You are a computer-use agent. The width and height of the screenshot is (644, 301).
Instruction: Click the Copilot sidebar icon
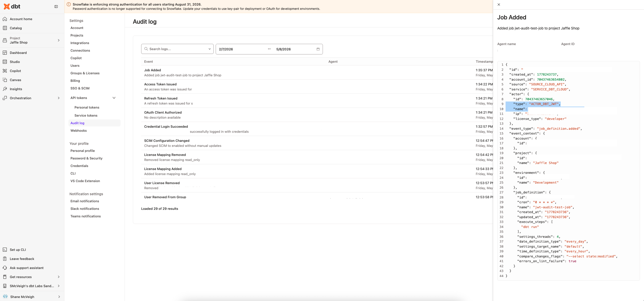coord(5,71)
